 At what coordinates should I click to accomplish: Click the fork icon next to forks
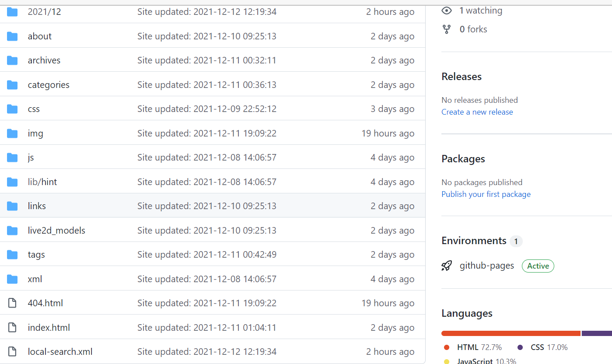pyautogui.click(x=447, y=29)
